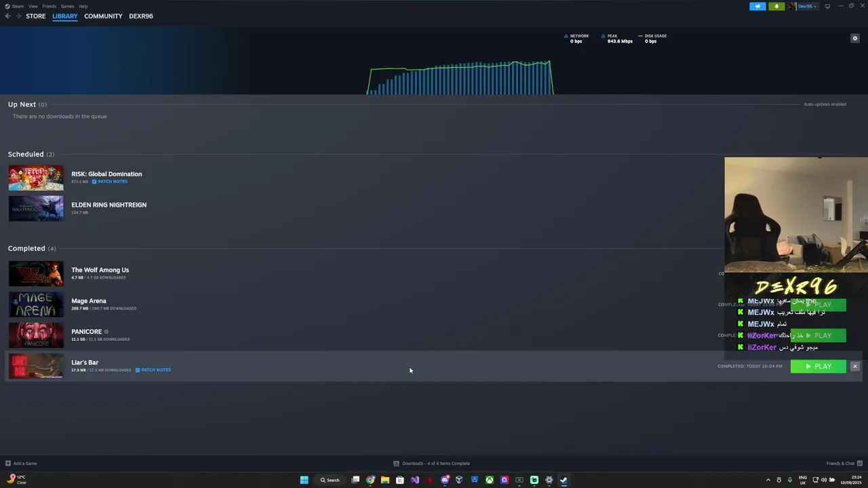Screen dimensions: 868x488
Task: Open Friends & Chat
Action: pos(844,464)
